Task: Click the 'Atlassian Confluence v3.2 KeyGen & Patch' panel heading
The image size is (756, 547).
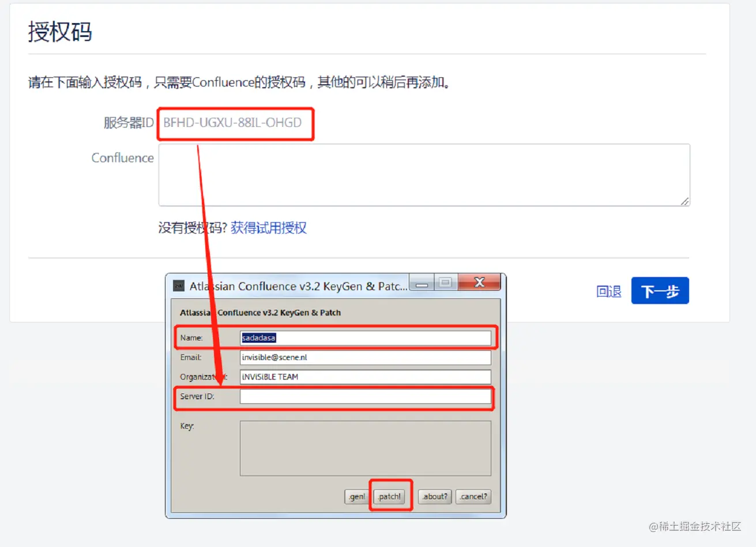Action: point(260,313)
